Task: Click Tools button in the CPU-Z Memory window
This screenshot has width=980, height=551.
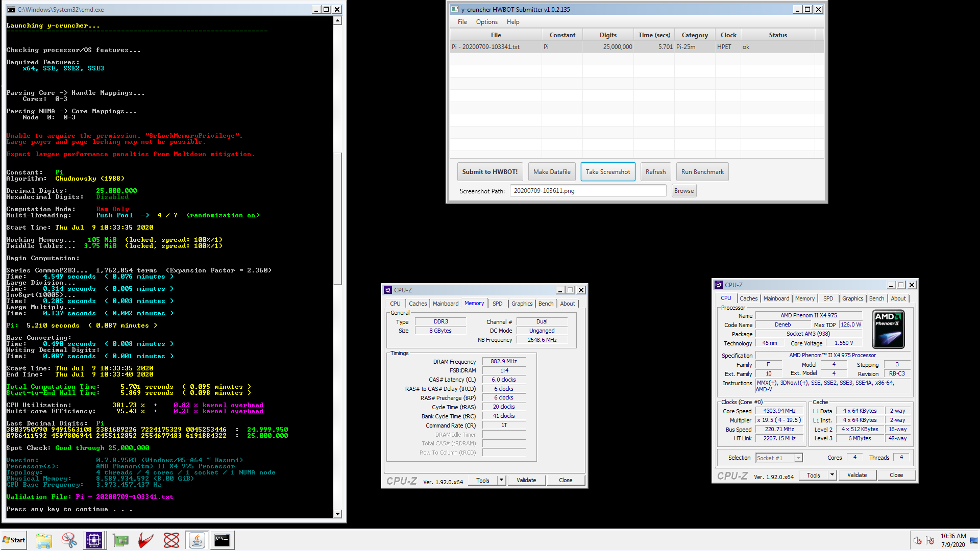Action: pos(483,480)
